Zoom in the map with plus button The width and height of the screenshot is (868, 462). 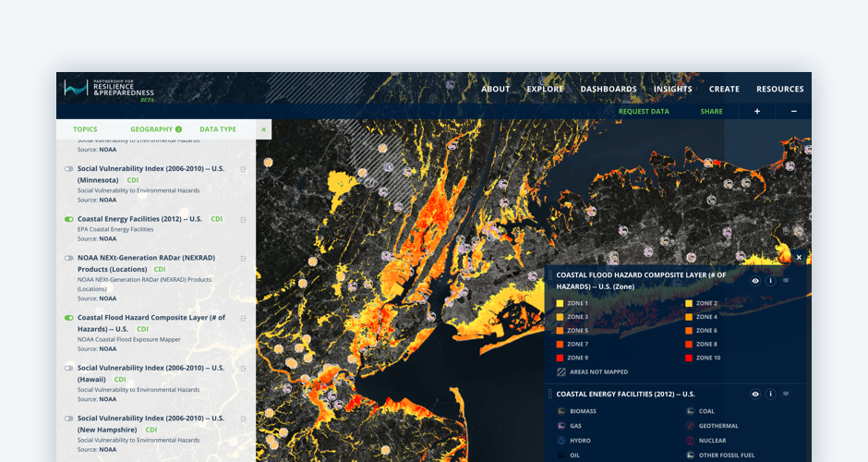point(757,112)
